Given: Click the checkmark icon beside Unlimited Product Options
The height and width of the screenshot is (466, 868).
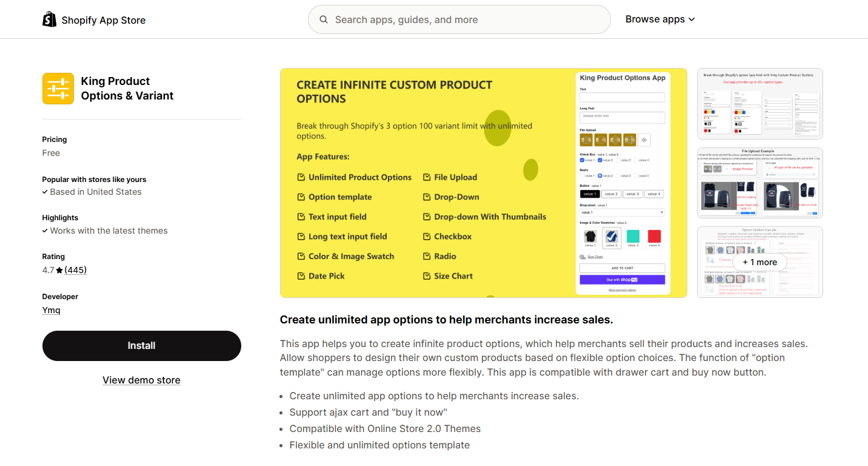Looking at the screenshot, I should [x=301, y=177].
